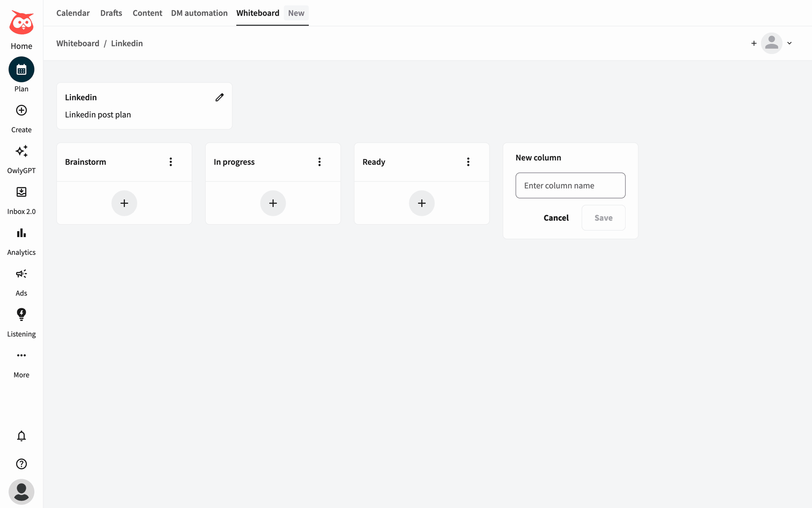Open In progress column options menu
The height and width of the screenshot is (508, 812).
tap(320, 162)
